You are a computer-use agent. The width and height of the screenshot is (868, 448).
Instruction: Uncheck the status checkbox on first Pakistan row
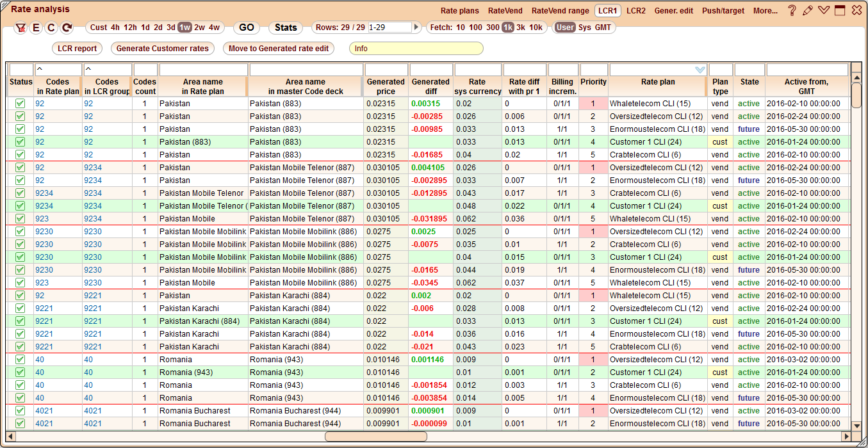click(20, 103)
